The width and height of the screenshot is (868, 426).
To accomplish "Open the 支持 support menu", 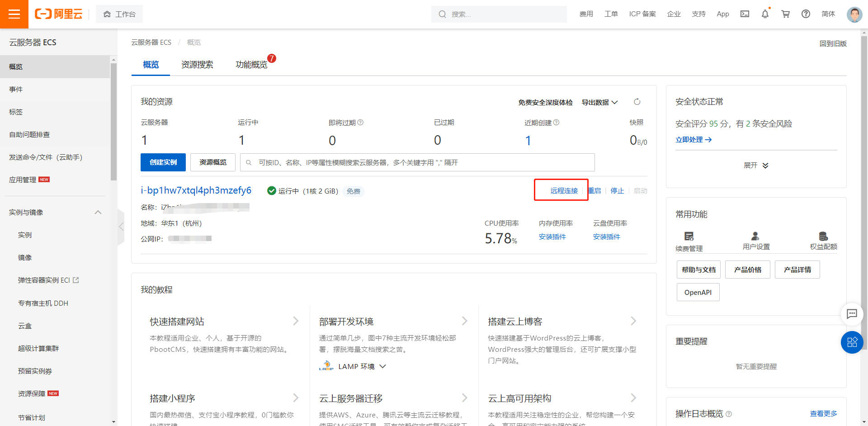I will [699, 14].
